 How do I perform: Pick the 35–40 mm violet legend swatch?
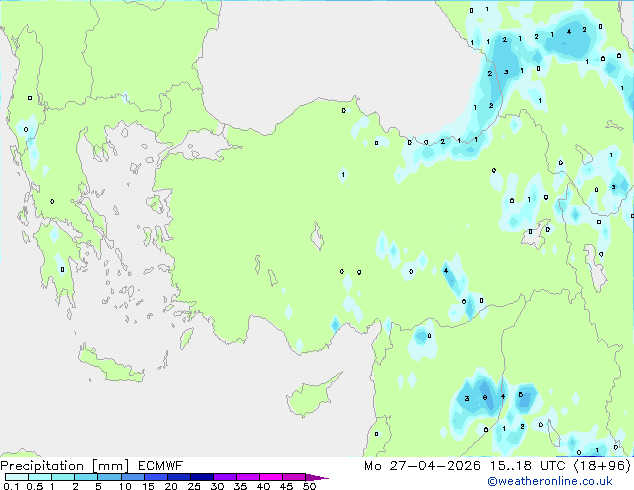247,477
